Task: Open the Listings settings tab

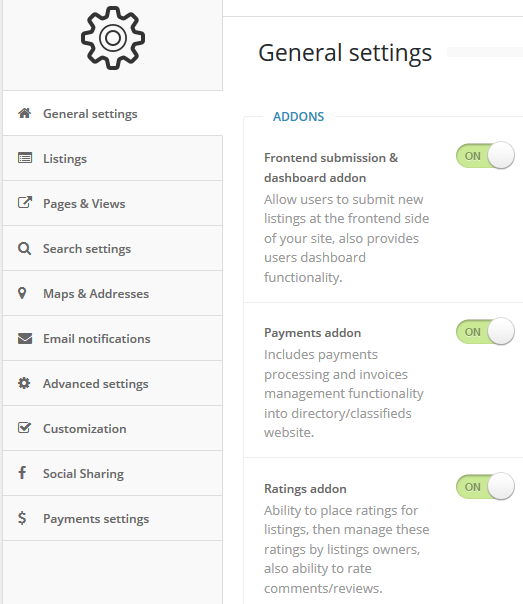Action: [x=112, y=158]
